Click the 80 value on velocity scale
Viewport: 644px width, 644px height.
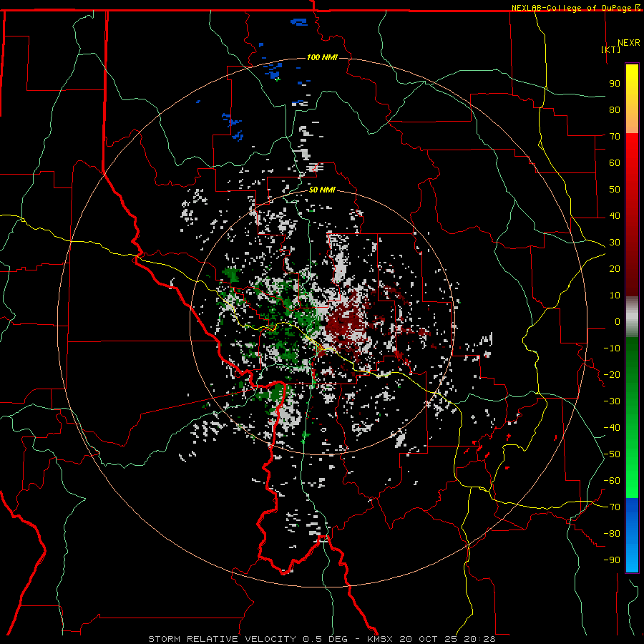[615, 109]
